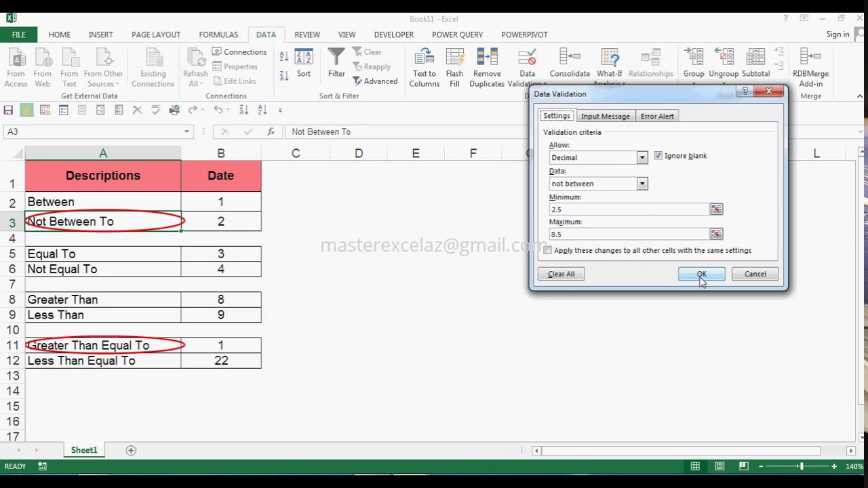Switch to Page Layout view in status bar
Image resolution: width=868 pixels, height=488 pixels.
click(719, 466)
